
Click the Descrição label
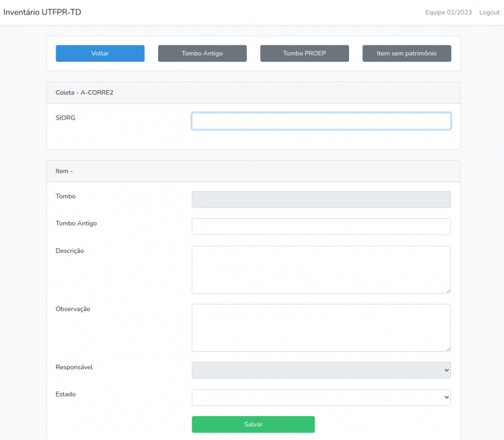tap(70, 251)
